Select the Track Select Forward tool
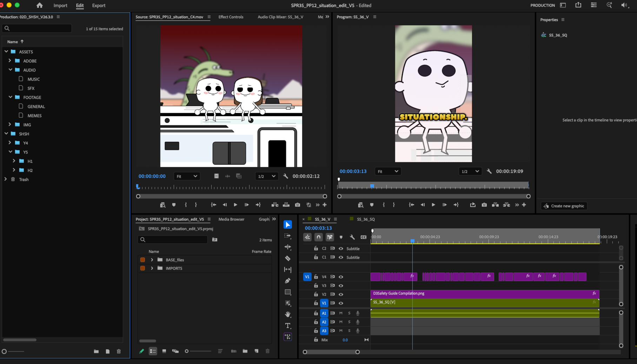The width and height of the screenshot is (637, 364). pyautogui.click(x=288, y=236)
